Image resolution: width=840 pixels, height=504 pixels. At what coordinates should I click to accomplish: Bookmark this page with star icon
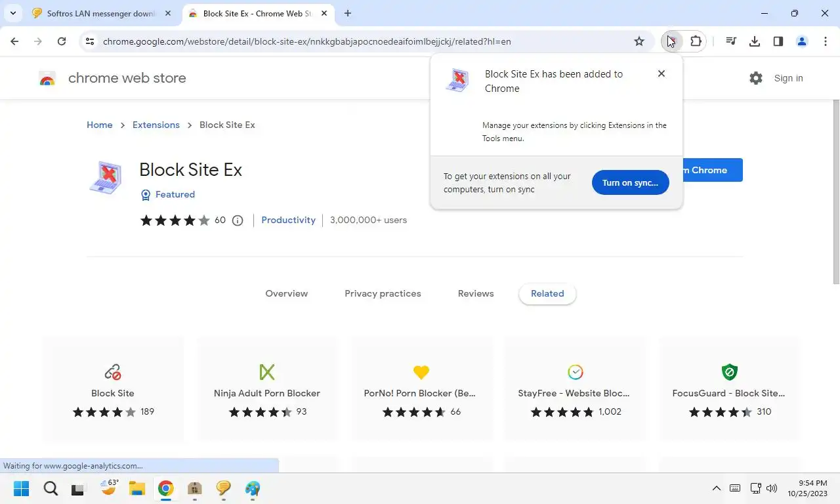(639, 41)
